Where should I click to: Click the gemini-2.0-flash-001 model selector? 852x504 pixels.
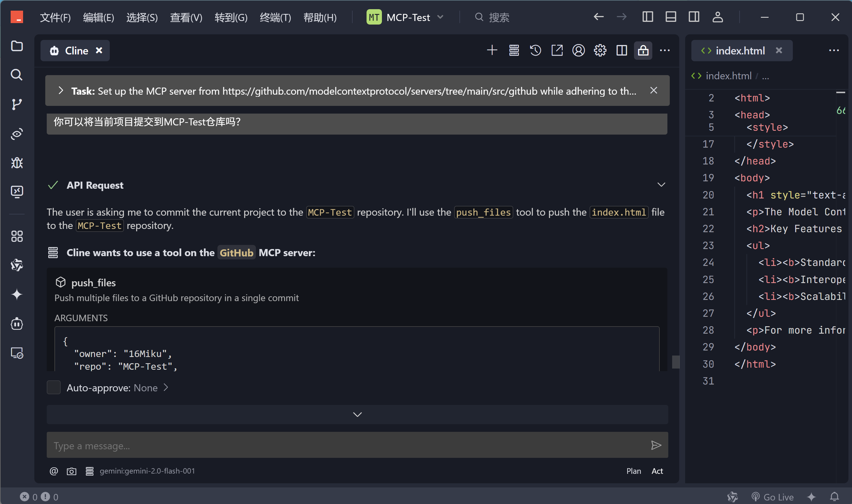point(147,471)
